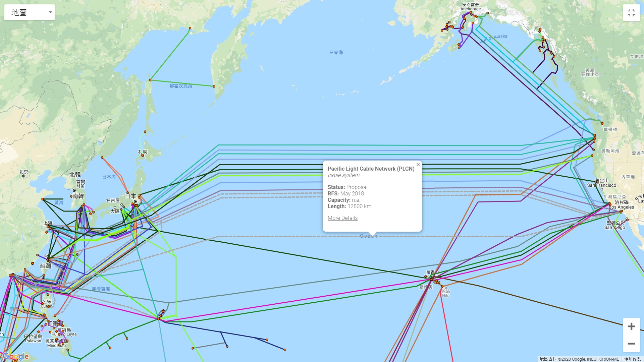
Task: Click the 名古屋 city label
Action: (113, 200)
